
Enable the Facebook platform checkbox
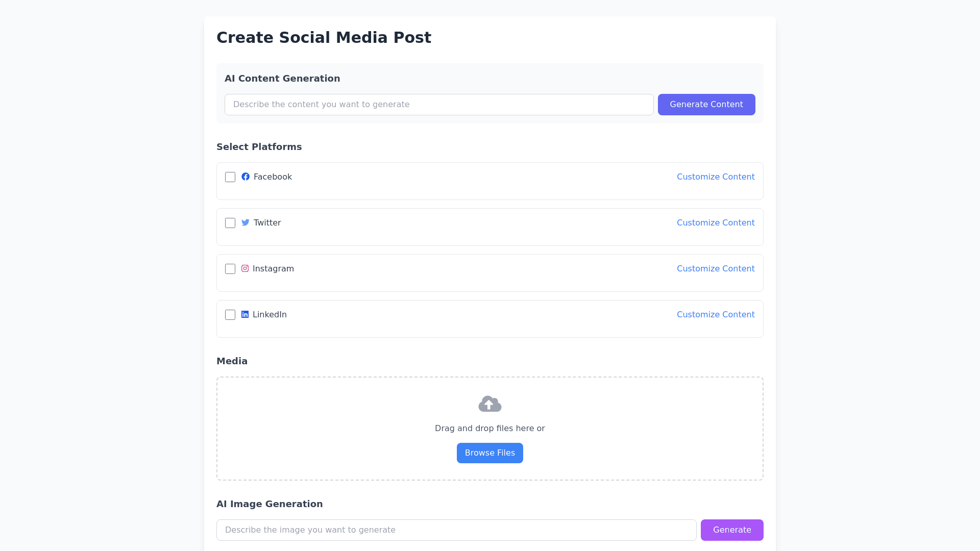pyautogui.click(x=230, y=177)
